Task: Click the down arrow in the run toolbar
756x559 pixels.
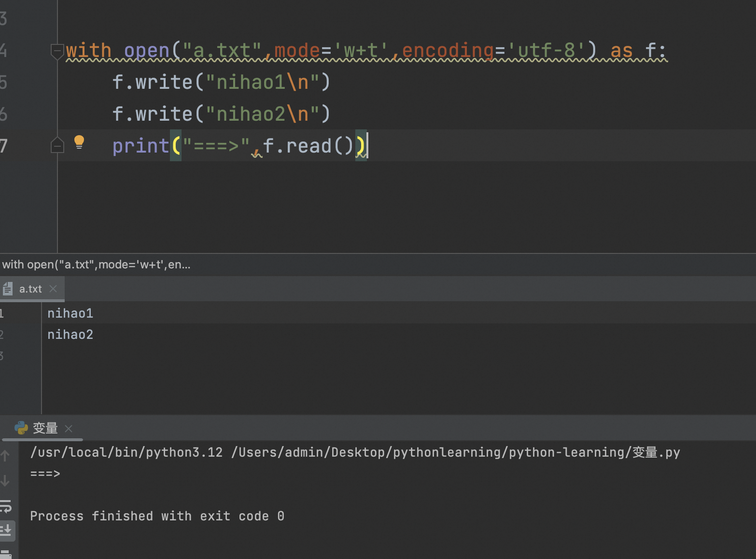Action: tap(5, 480)
